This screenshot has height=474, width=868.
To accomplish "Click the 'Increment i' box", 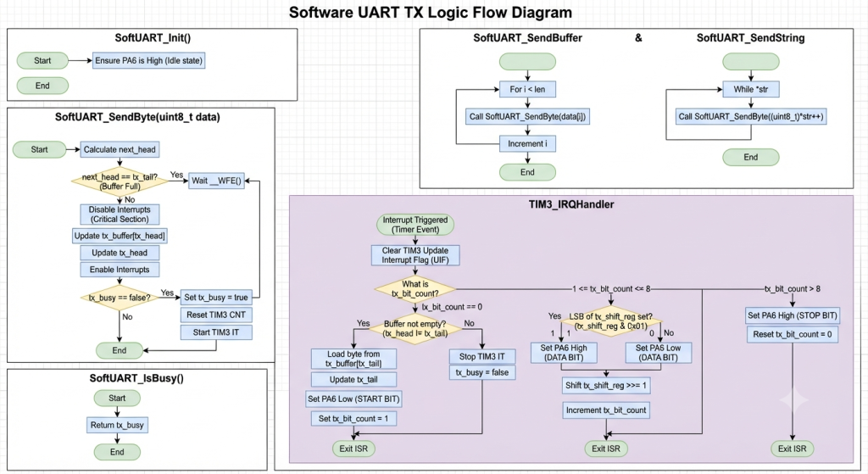I will click(527, 144).
